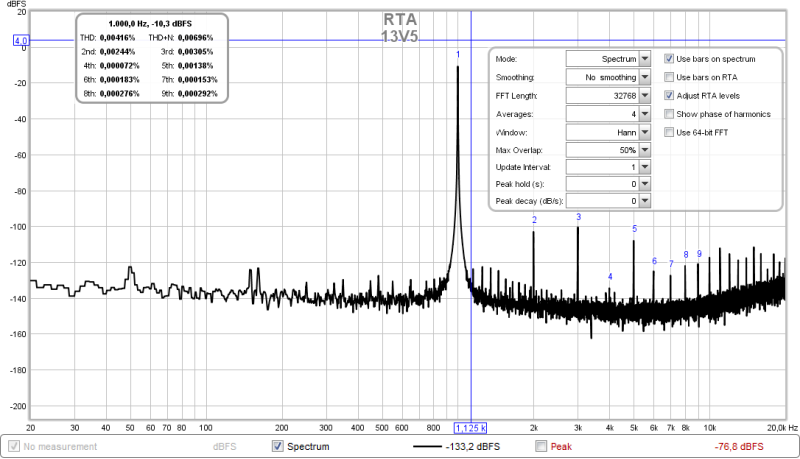800x459 pixels.
Task: Enable Use bars on RTA
Action: point(670,77)
